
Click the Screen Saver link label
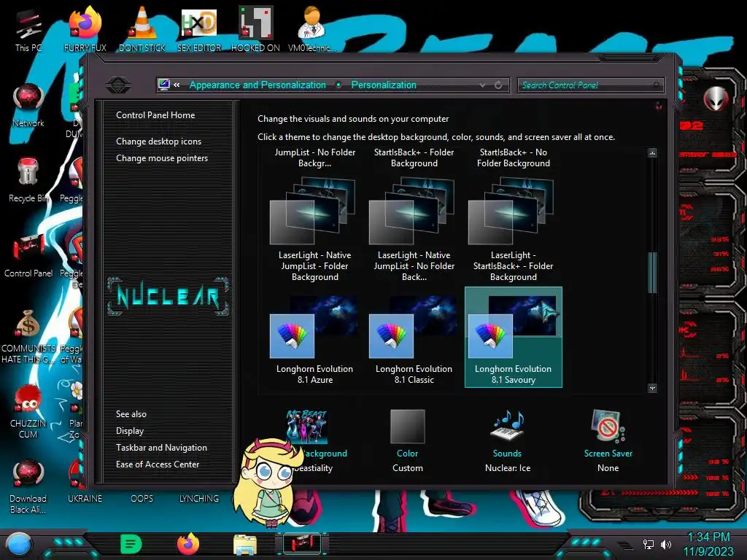tap(608, 454)
